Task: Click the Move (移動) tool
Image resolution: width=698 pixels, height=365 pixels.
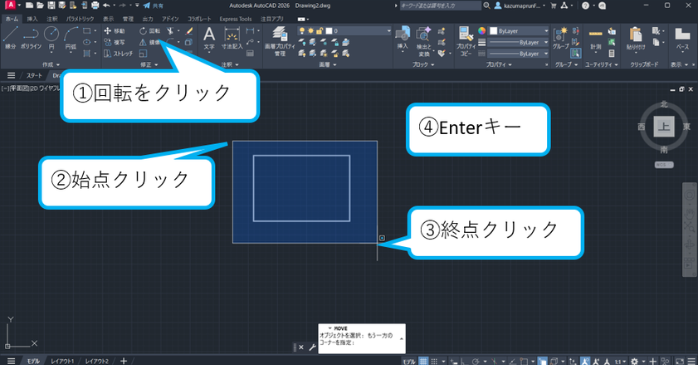Action: click(x=114, y=31)
